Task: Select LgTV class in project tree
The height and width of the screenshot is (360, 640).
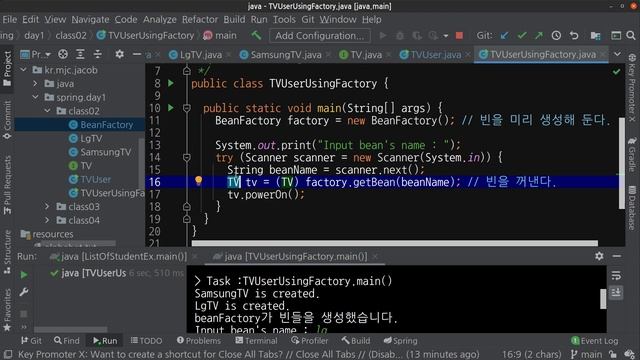Action: (x=91, y=138)
